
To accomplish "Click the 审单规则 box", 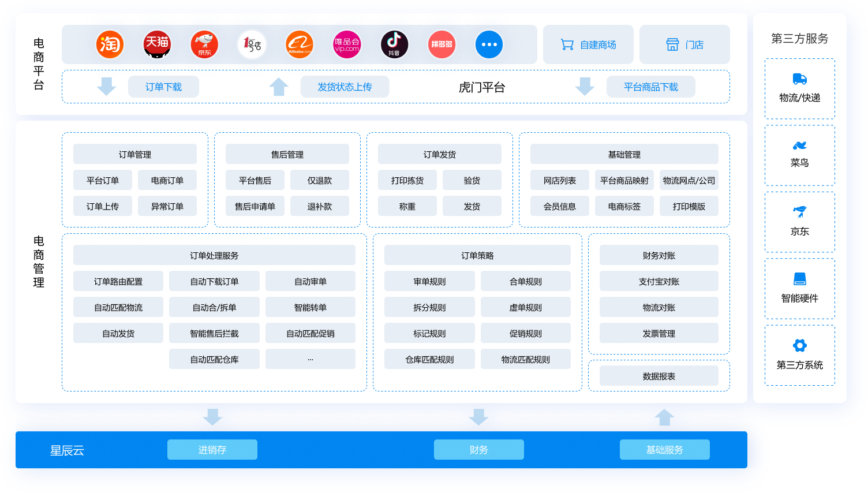I will point(429,281).
